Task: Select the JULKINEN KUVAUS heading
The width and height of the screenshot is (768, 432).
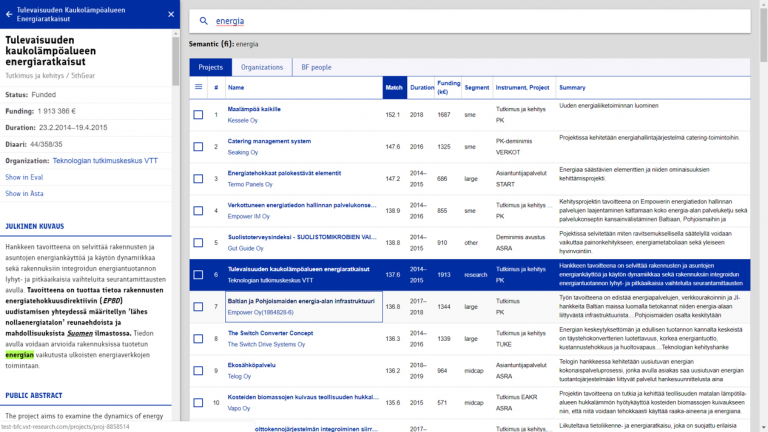Action: [x=34, y=226]
